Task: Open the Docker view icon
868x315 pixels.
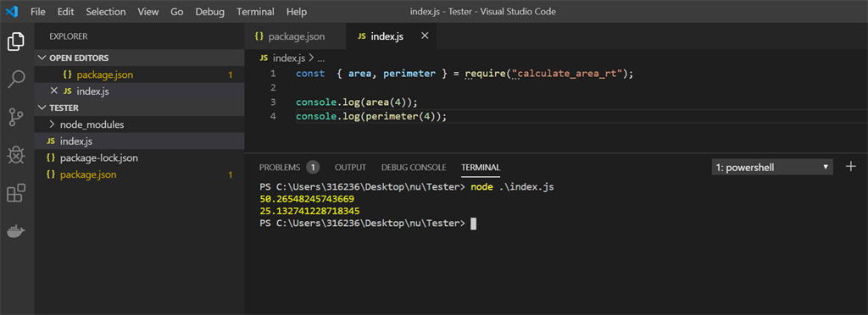Action: coord(16,231)
